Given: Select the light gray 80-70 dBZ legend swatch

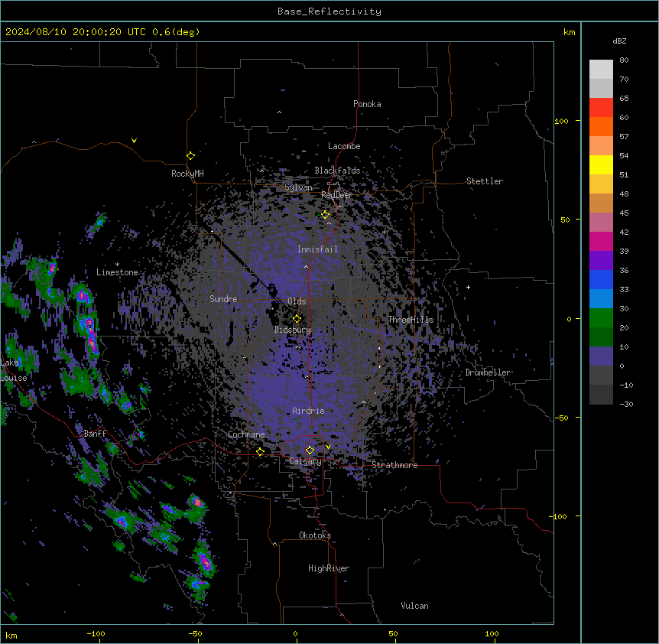Looking at the screenshot, I should (601, 70).
